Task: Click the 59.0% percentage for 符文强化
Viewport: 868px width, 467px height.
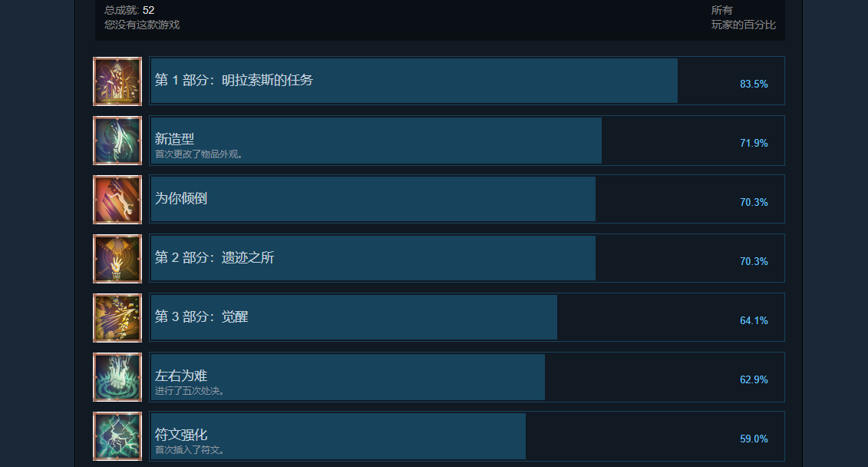Action: (754, 439)
